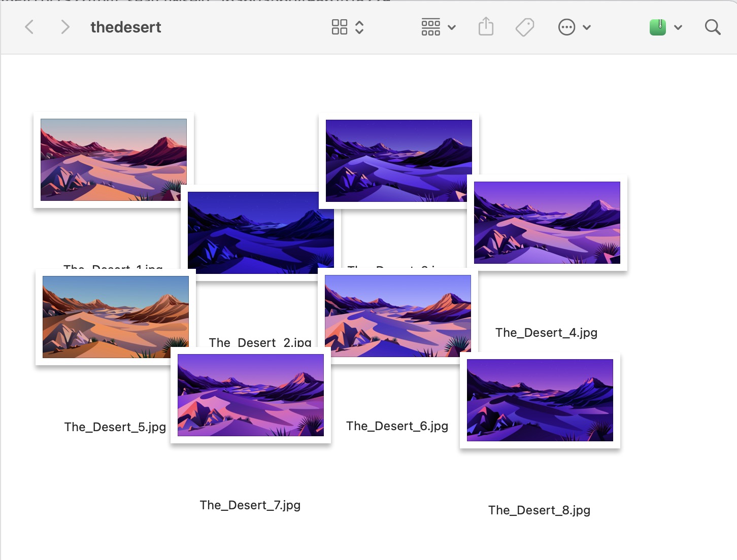Open the ellipsis action menu
The width and height of the screenshot is (737, 560).
coord(566,27)
